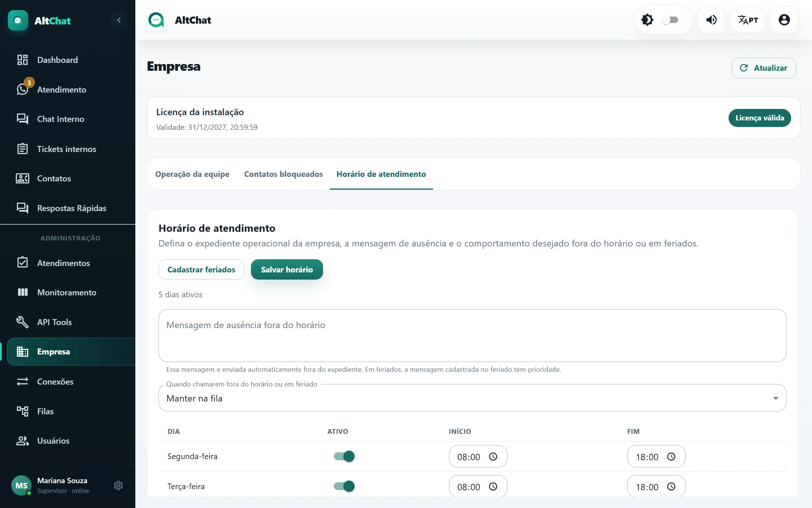Click clock icon in Terça-feira fim field
The width and height of the screenshot is (812, 508).
tap(671, 487)
